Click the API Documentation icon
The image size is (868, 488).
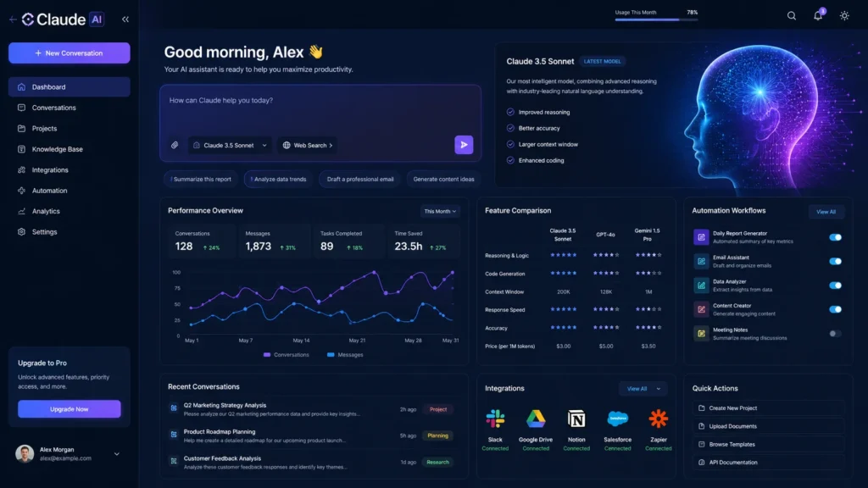point(701,463)
